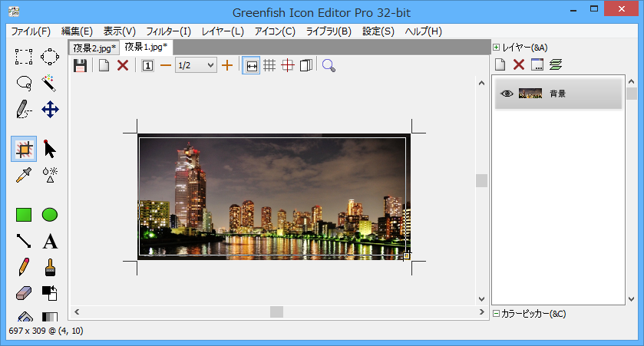Choose the Ellipse shape tool
Image resolution: width=644 pixels, height=346 pixels.
(x=50, y=215)
